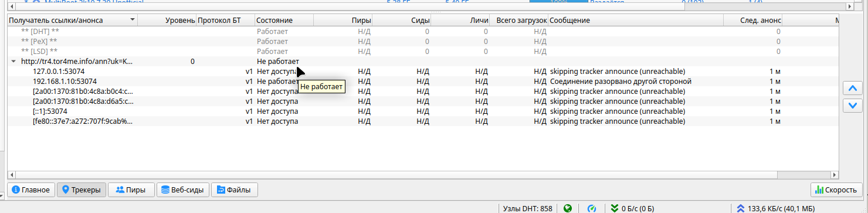The width and height of the screenshot is (868, 213).
Task: Open the Главное tab
Action: coord(32,190)
